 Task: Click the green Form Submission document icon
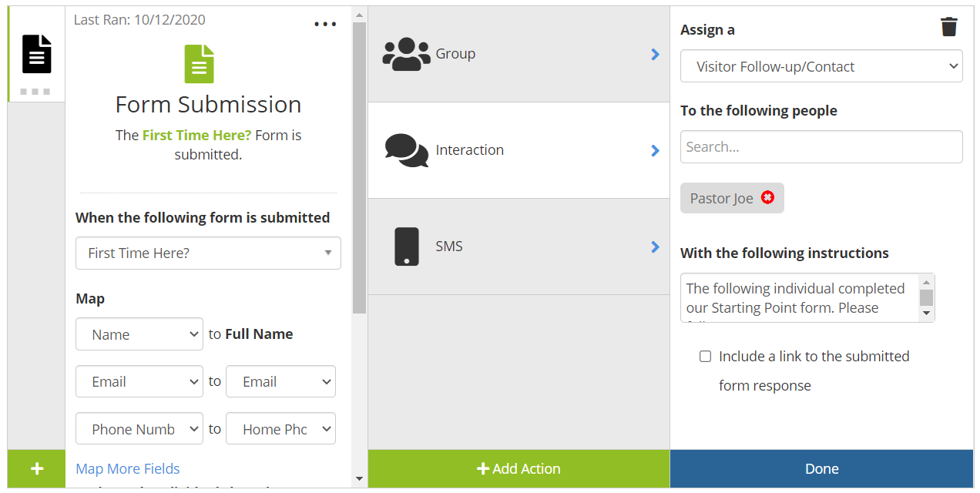pyautogui.click(x=199, y=64)
